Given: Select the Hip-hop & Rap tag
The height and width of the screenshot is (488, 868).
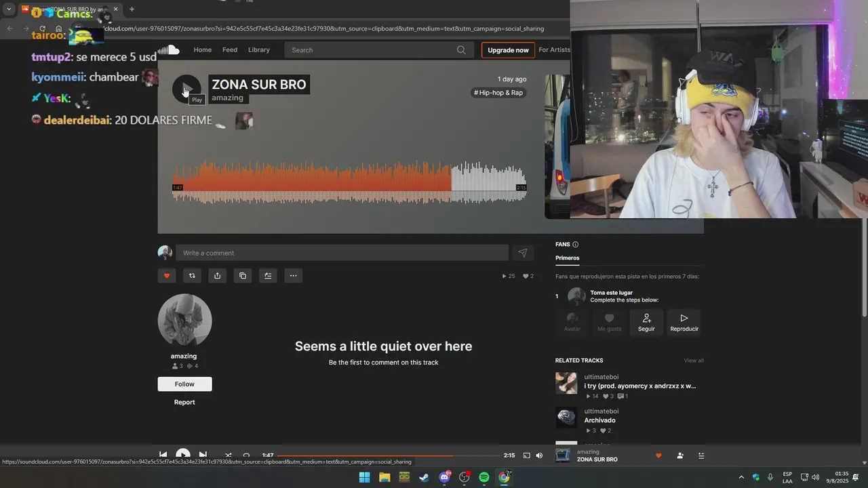Looking at the screenshot, I should click(498, 93).
